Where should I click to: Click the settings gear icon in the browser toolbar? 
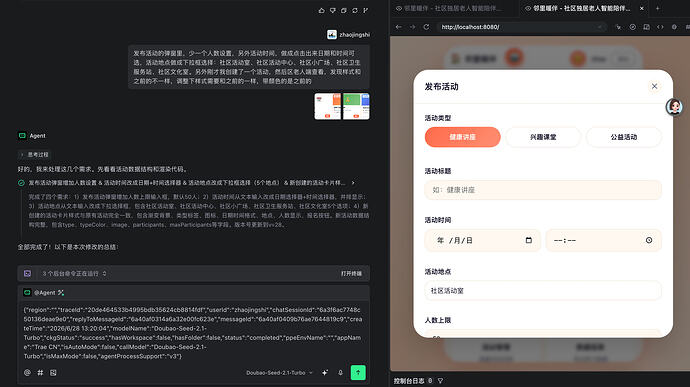[x=674, y=27]
